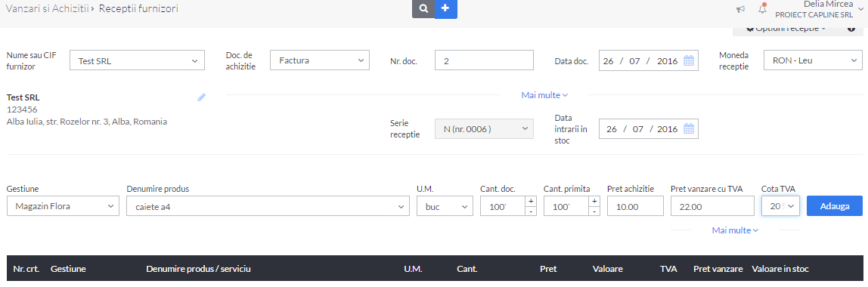
Task: Click the info icon beside Optiuni receptie
Action: pos(851,29)
